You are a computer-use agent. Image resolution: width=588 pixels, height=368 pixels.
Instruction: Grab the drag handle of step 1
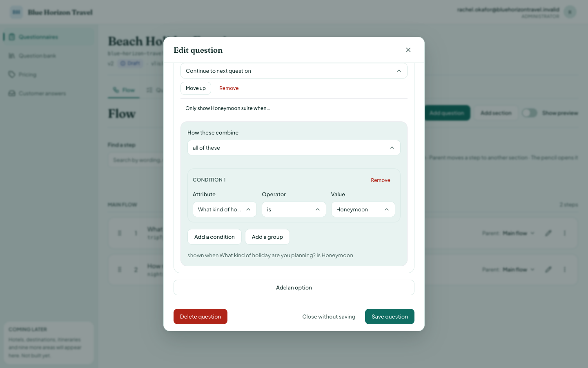coord(120,233)
